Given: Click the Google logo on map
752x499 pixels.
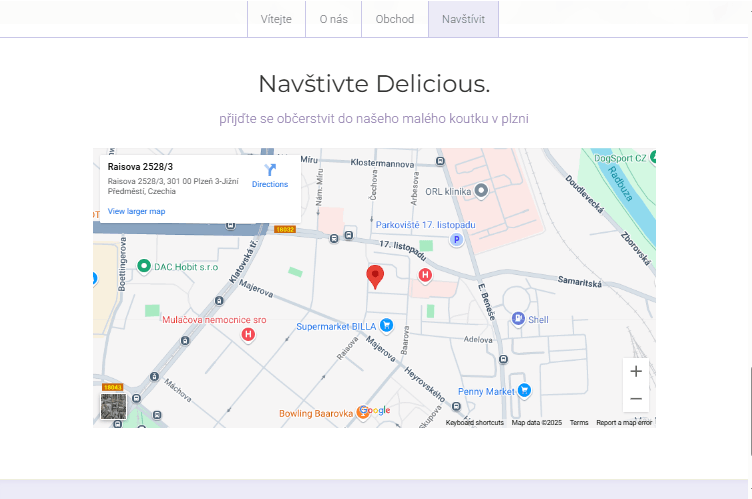Looking at the screenshot, I should coord(375,411).
